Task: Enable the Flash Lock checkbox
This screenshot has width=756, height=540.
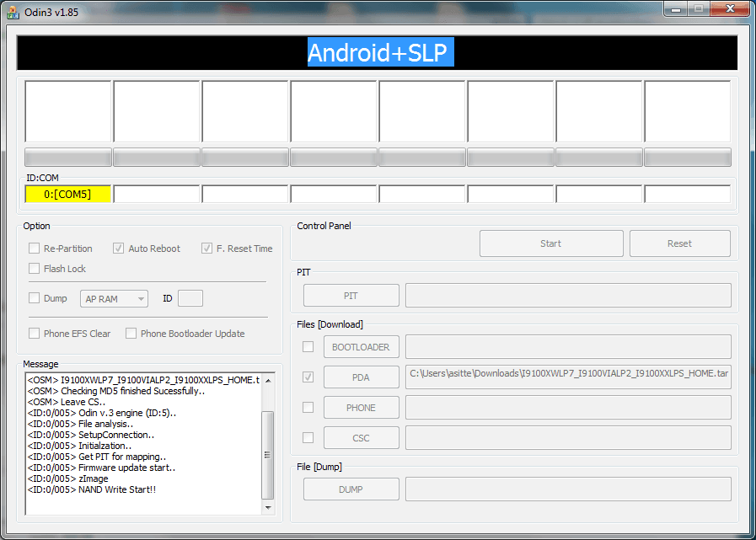Action: pyautogui.click(x=34, y=269)
